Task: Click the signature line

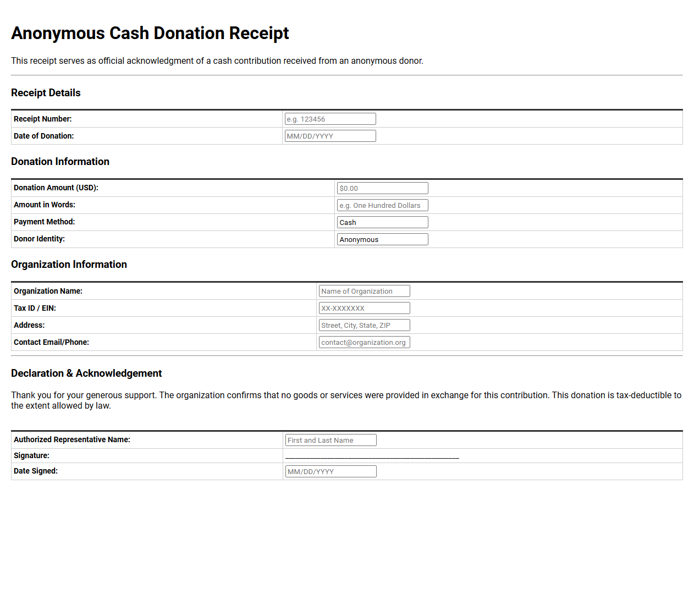Action: 372,457
